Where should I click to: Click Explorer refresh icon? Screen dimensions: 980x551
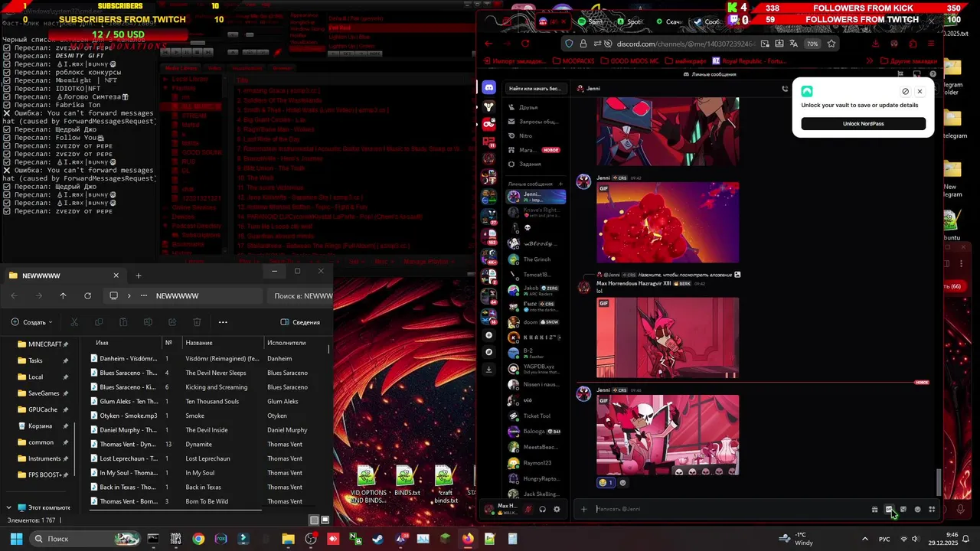(x=87, y=295)
